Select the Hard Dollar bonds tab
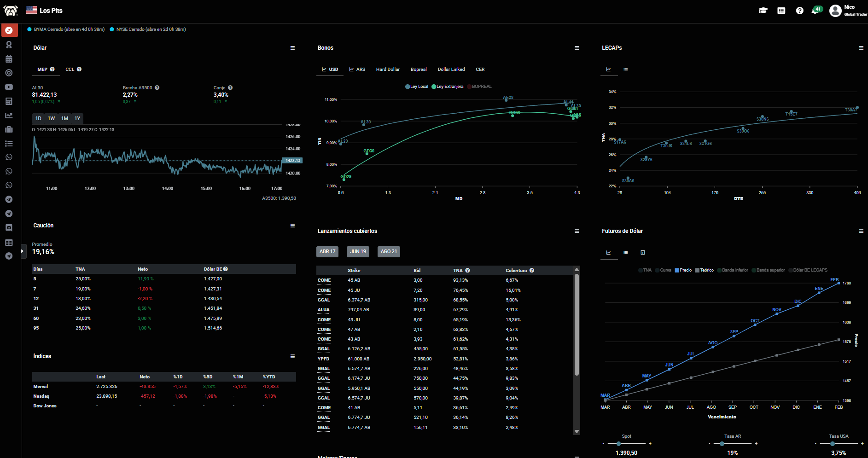 (388, 70)
